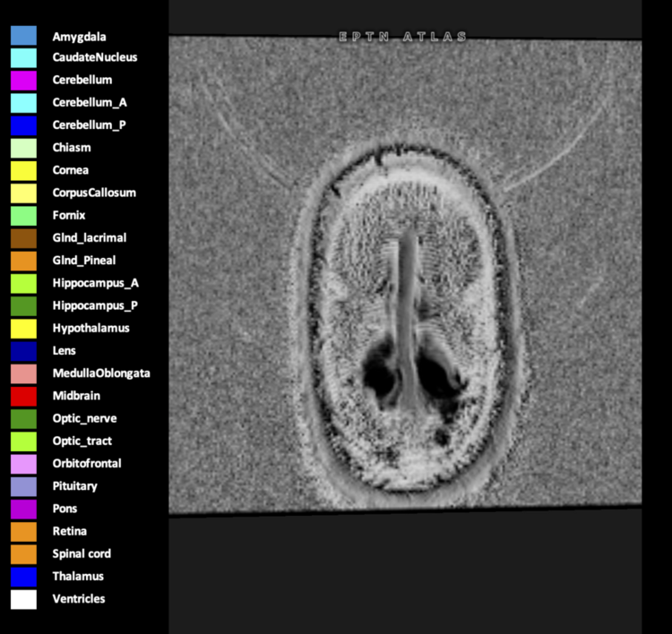
Task: Choose the Retina orange swatch
Action: (23, 532)
